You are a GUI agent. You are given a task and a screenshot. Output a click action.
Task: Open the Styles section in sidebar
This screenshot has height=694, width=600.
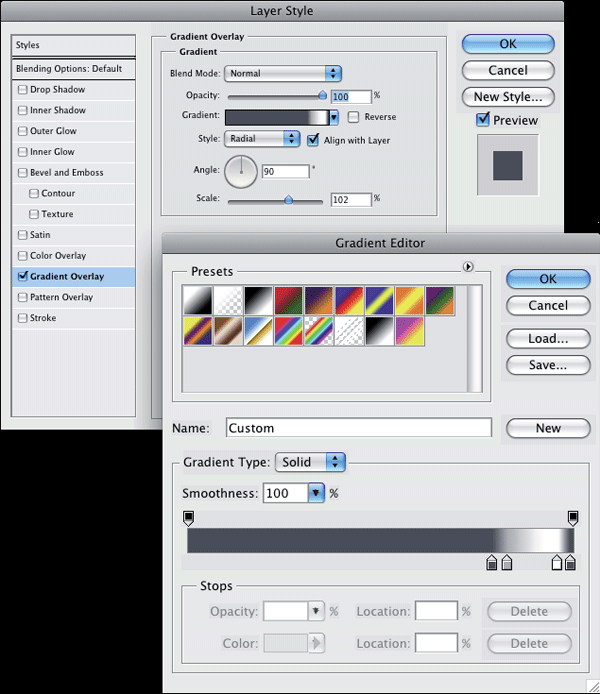pos(73,45)
